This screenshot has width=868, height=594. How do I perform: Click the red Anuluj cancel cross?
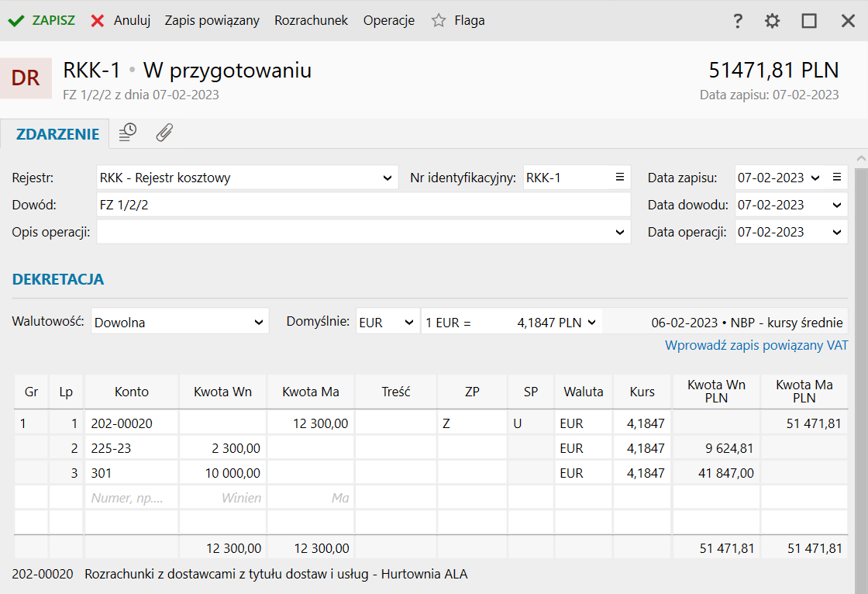point(98,21)
